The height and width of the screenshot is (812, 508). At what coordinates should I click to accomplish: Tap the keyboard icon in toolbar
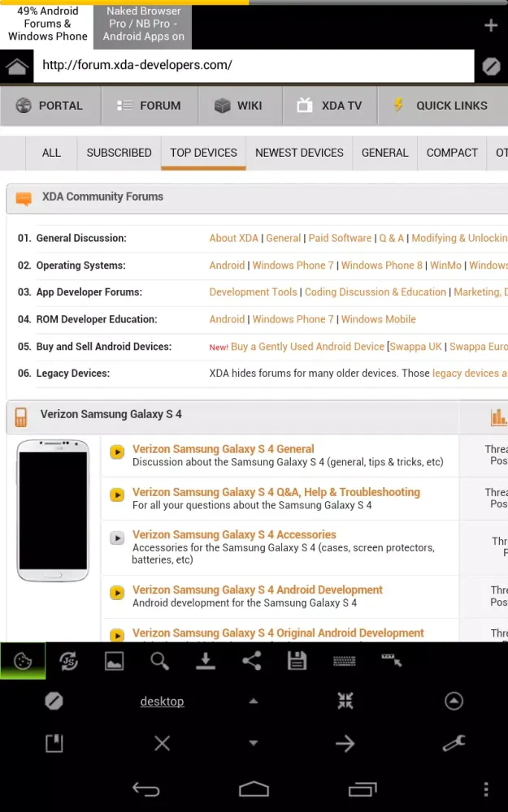(344, 661)
